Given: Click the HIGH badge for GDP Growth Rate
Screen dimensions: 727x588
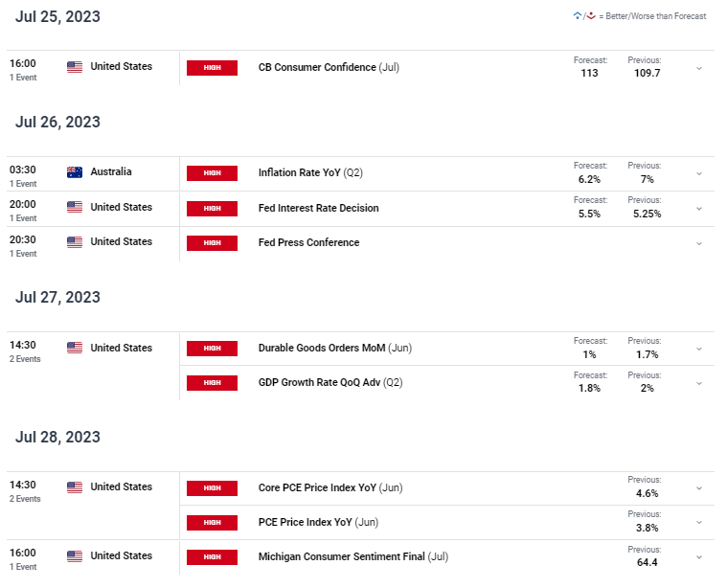Looking at the screenshot, I should [212, 382].
